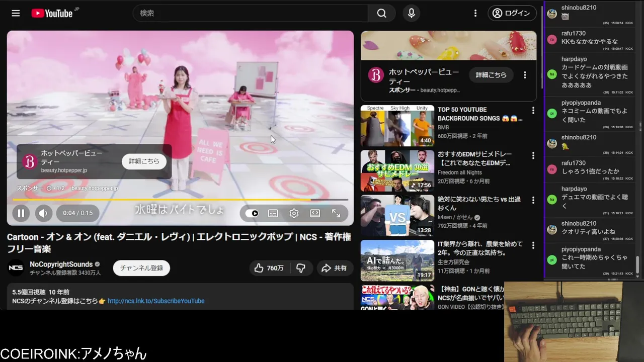This screenshot has height=362, width=644.
Task: Click rafu1730 message KKもなかなかやるな
Action: (590, 42)
